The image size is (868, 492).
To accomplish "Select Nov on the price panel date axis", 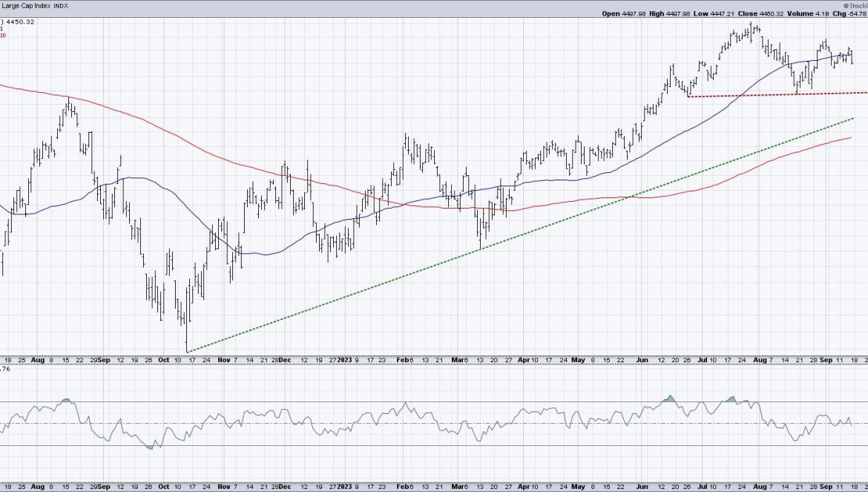I will 223,360.
